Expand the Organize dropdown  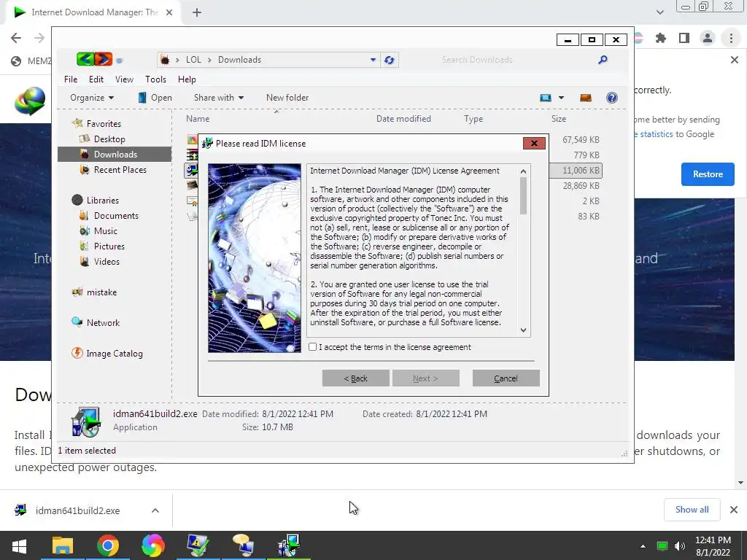[x=92, y=98]
